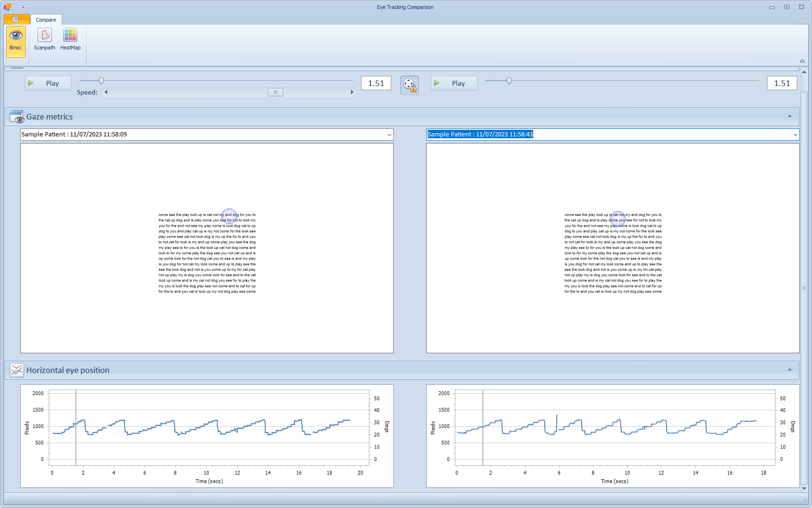This screenshot has height=508, width=812.
Task: Collapse the ribbon using the chevron
Action: (x=802, y=61)
